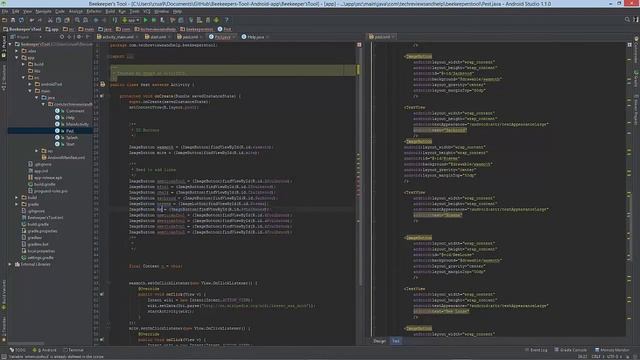Expand the .idea folder in tree
Viewport: 640px width, 360px height.
coord(17,51)
